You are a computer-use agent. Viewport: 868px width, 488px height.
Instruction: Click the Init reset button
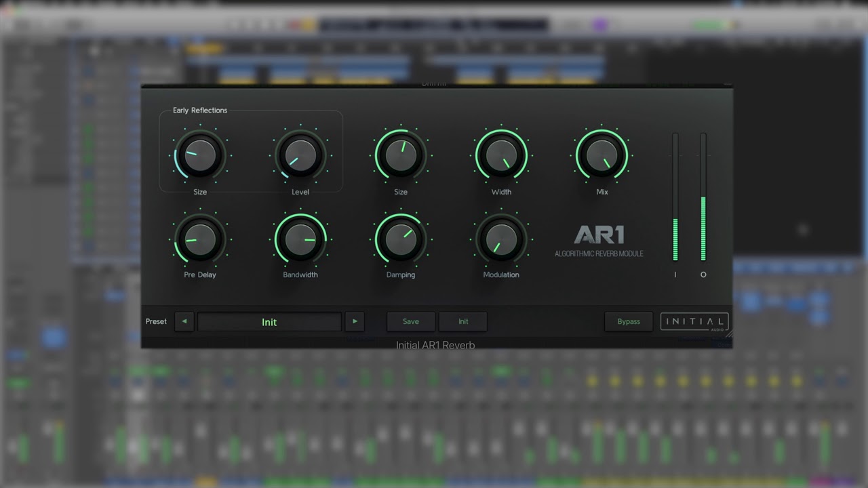coord(463,322)
